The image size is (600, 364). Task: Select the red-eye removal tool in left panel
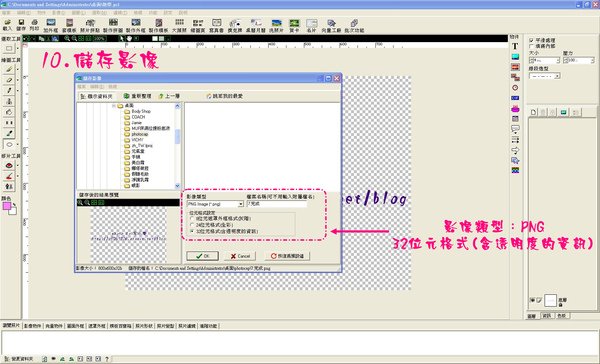pyautogui.click(x=9, y=165)
